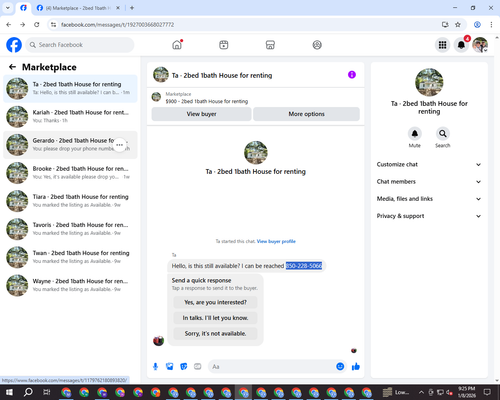The image size is (500, 400).
Task: Open the Facebook home logo
Action: pos(14,45)
